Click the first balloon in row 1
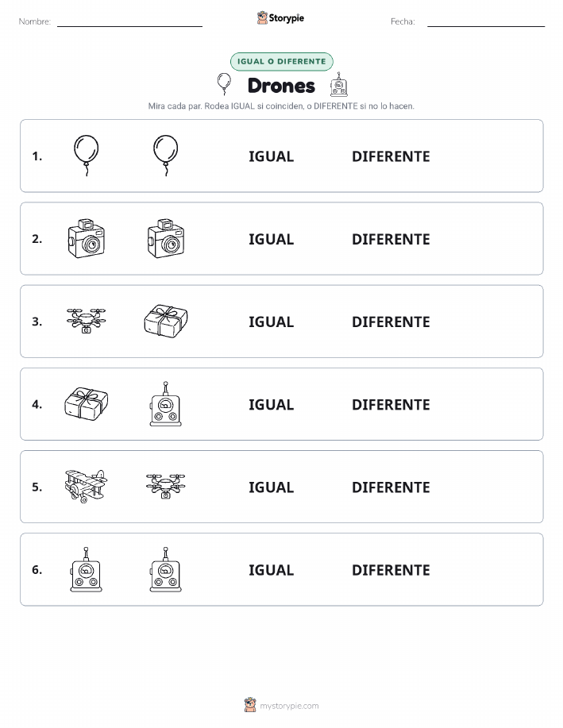 86,156
